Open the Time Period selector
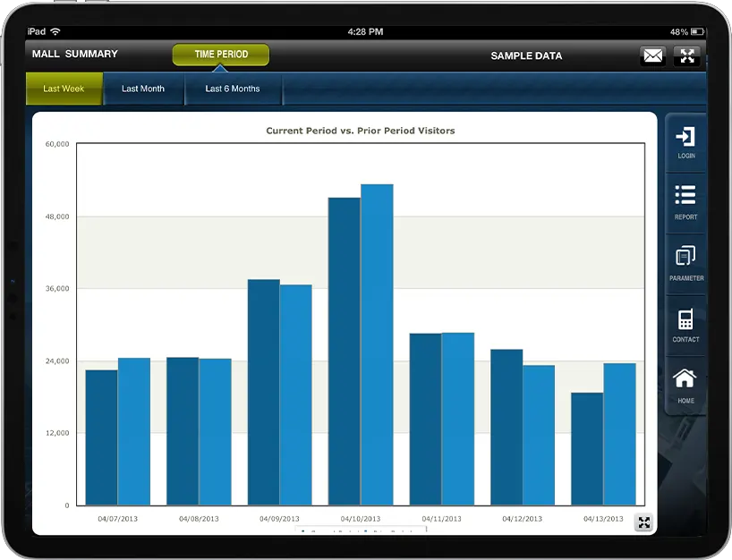This screenshot has width=732, height=560. coord(221,55)
